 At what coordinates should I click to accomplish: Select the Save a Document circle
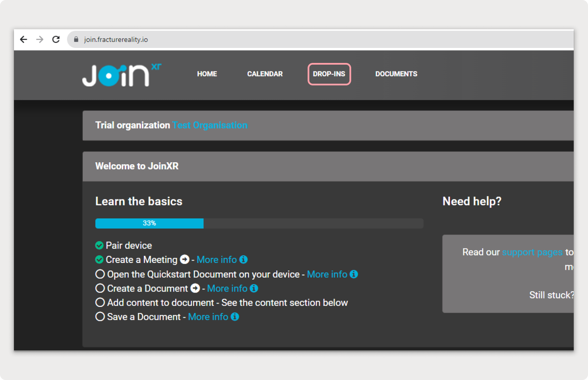pos(100,317)
